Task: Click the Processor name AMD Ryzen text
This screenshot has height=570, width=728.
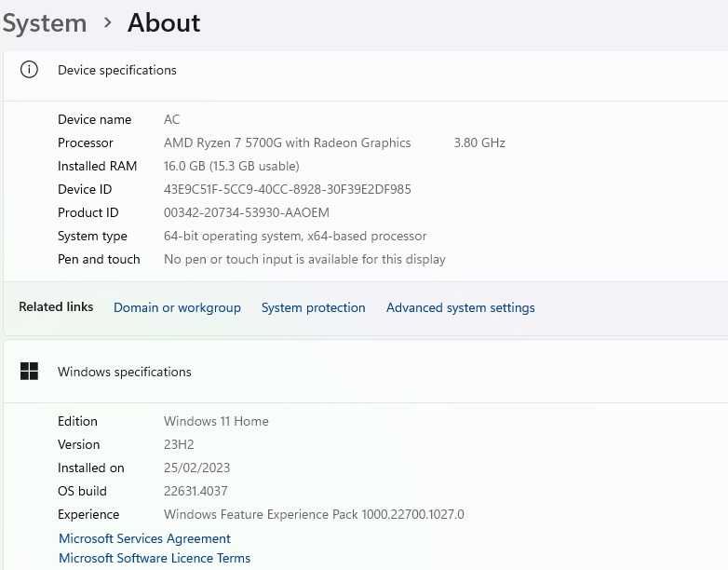Action: [x=287, y=142]
